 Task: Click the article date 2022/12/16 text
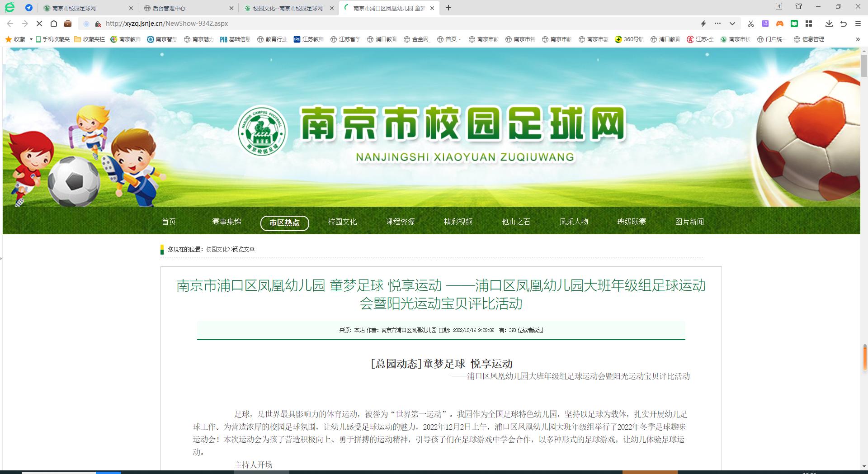473,331
